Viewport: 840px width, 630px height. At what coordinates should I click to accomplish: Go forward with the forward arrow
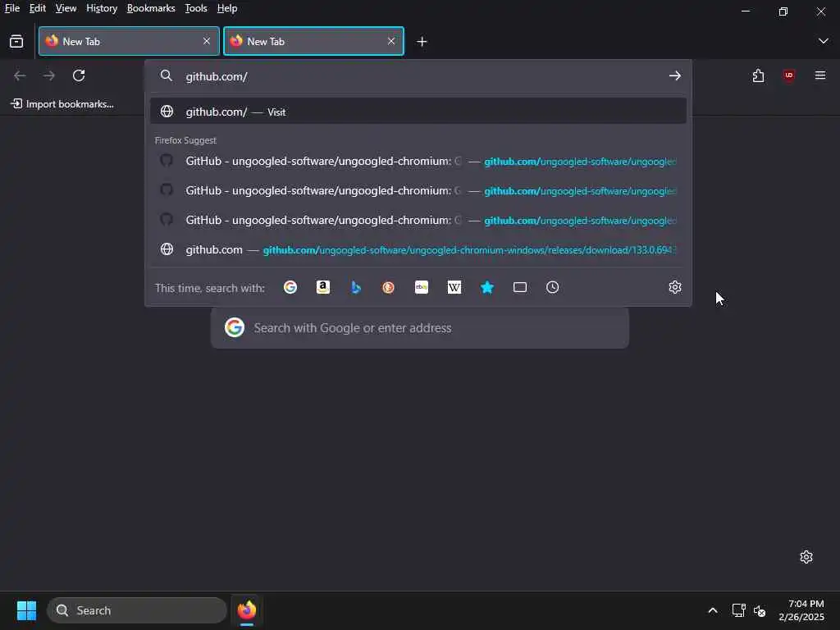click(49, 75)
